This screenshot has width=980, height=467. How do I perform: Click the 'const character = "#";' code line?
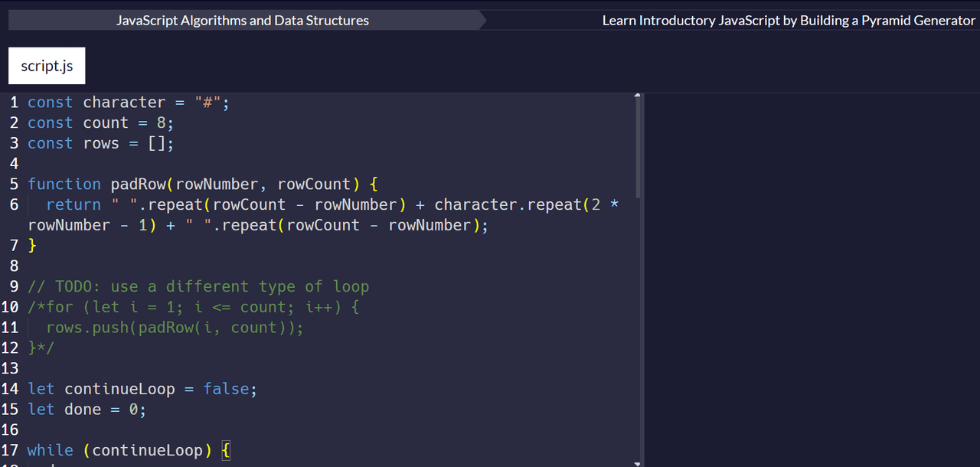(x=129, y=103)
